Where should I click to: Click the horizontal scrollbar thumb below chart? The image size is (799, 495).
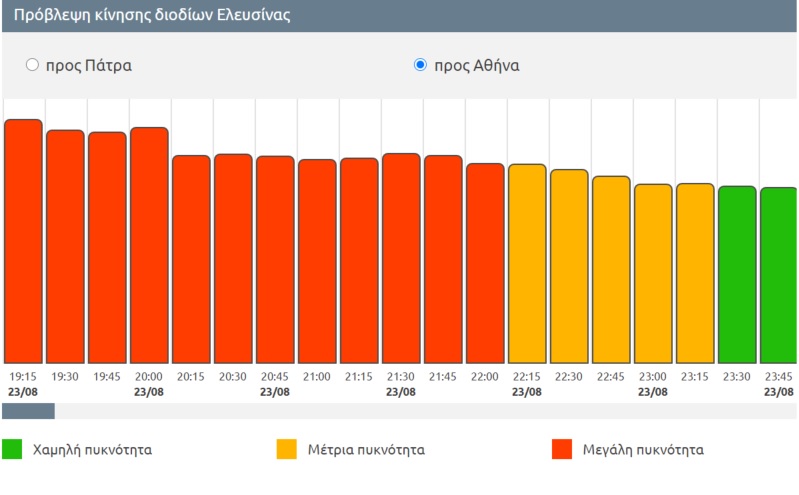[x=28, y=411]
